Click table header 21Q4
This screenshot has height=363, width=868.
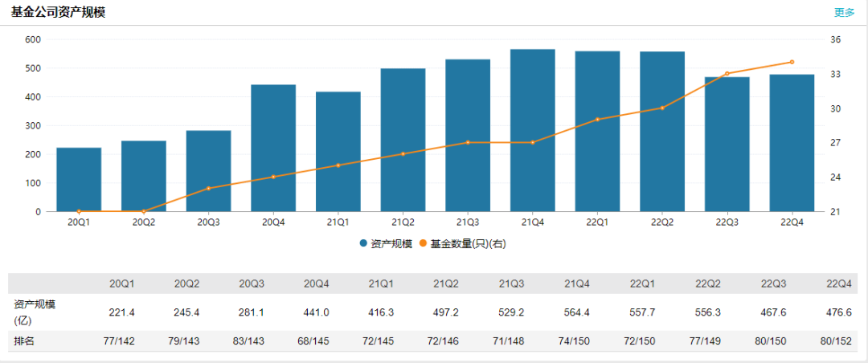coord(577,283)
